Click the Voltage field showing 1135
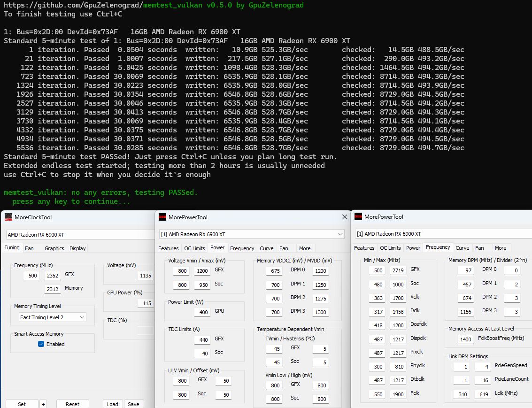 pyautogui.click(x=145, y=276)
